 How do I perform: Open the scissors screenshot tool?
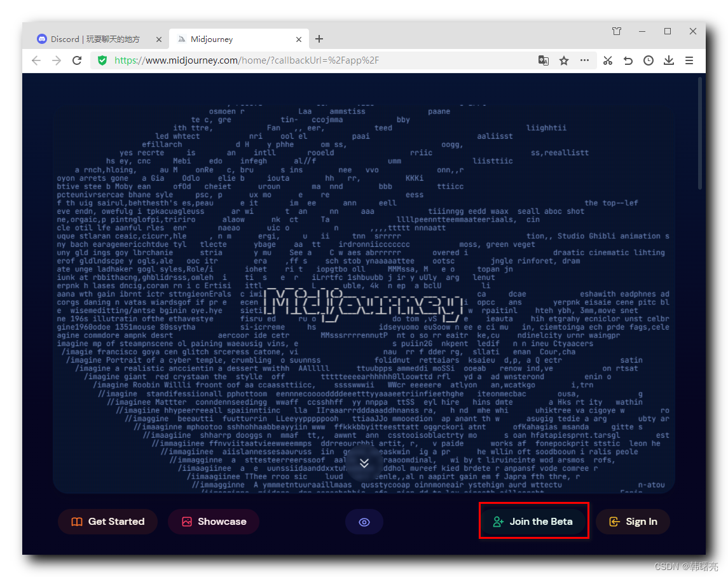click(608, 60)
